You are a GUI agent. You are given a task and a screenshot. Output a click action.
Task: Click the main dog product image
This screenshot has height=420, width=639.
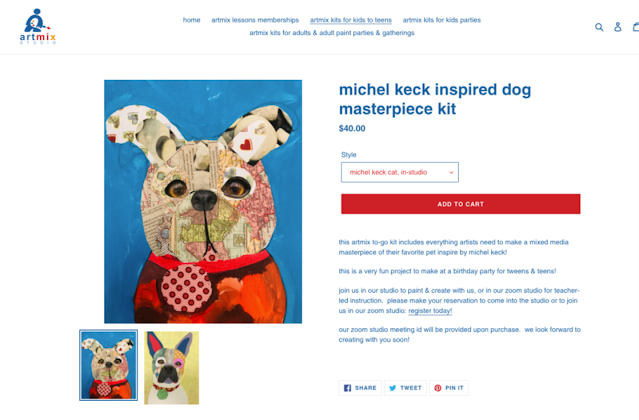point(203,202)
